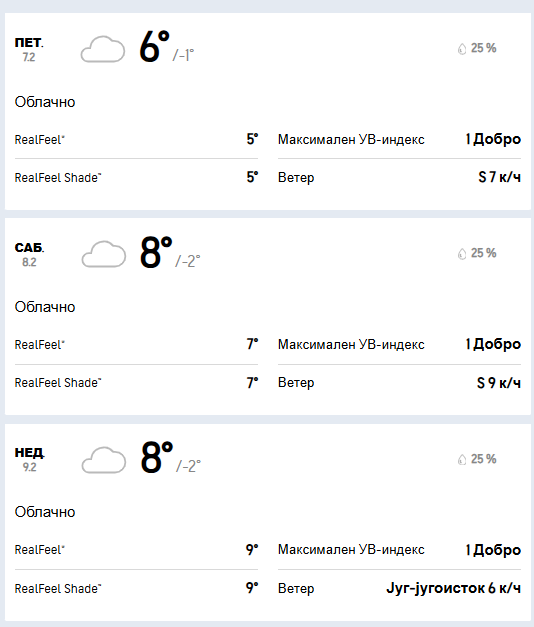Click the raindrop icon on САБ. card
This screenshot has width=534, height=627.
coord(462,254)
